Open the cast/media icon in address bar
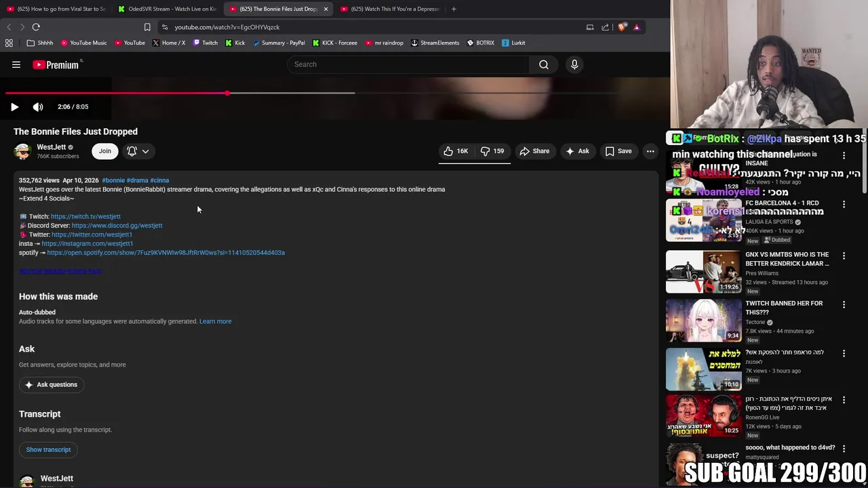This screenshot has width=868, height=488. point(590,27)
